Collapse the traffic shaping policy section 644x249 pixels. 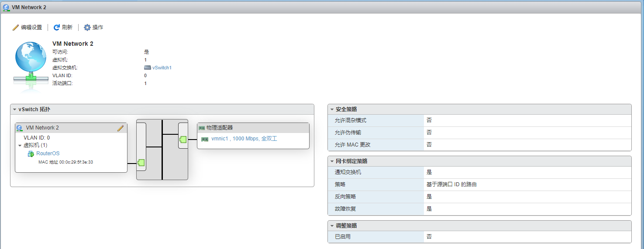point(332,226)
